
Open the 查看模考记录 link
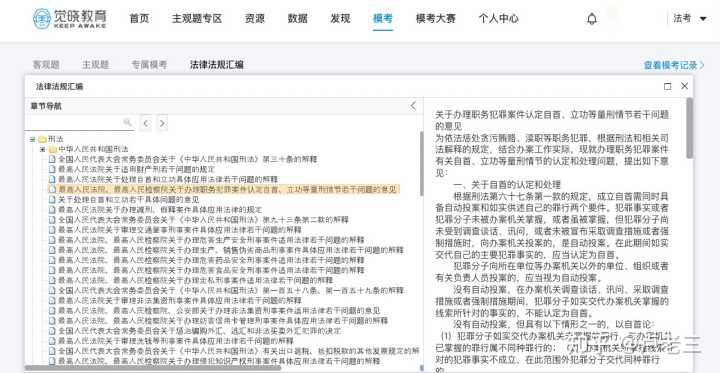674,65
